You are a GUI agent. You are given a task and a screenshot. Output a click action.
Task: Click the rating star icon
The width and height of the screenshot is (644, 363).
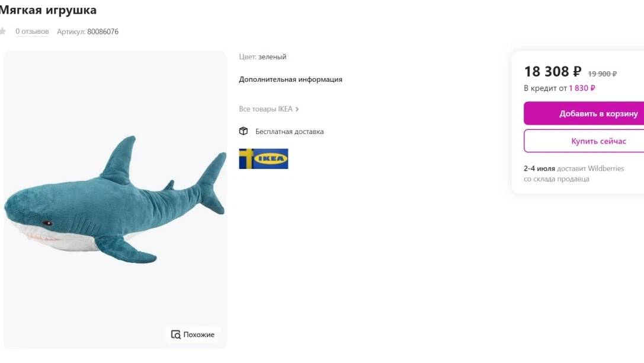[x=2, y=31]
